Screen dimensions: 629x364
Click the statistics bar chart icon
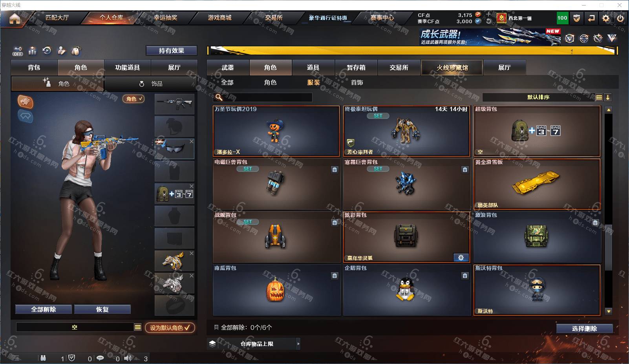click(33, 51)
